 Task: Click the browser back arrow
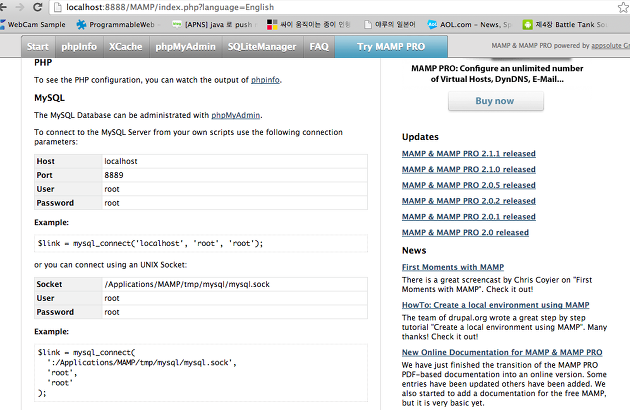pyautogui.click(x=3, y=7)
